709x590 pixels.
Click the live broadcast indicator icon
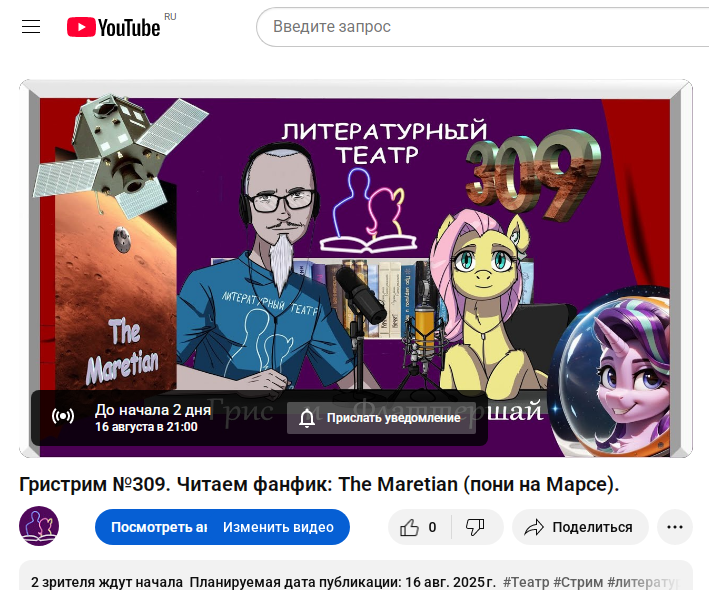63,416
